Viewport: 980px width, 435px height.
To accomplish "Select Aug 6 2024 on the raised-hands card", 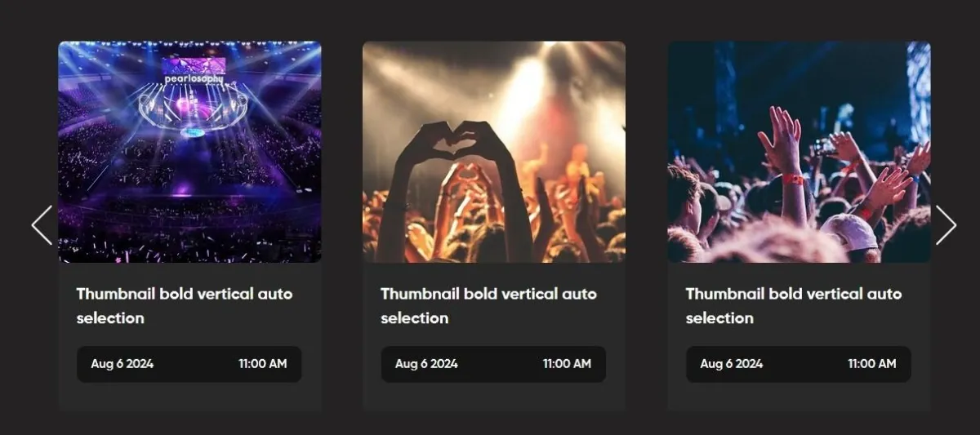I will point(731,364).
